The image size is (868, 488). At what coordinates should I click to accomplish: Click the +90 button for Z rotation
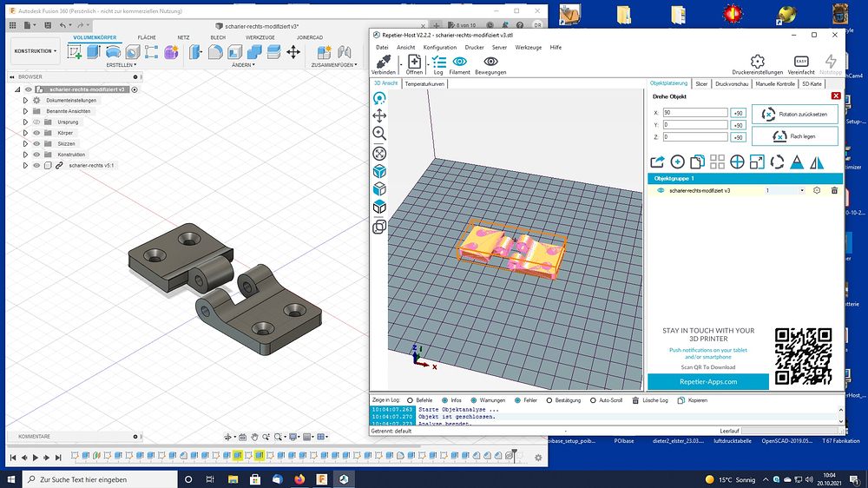point(738,137)
